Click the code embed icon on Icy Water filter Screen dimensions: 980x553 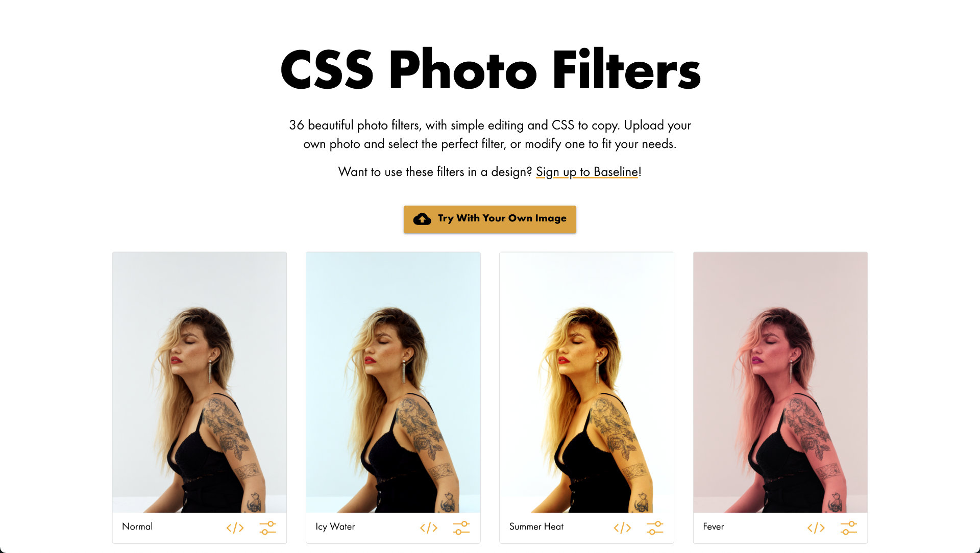tap(429, 527)
